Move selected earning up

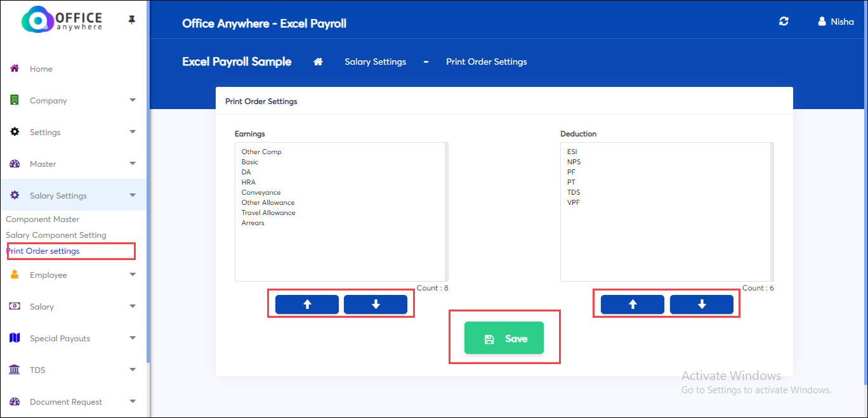click(x=307, y=304)
